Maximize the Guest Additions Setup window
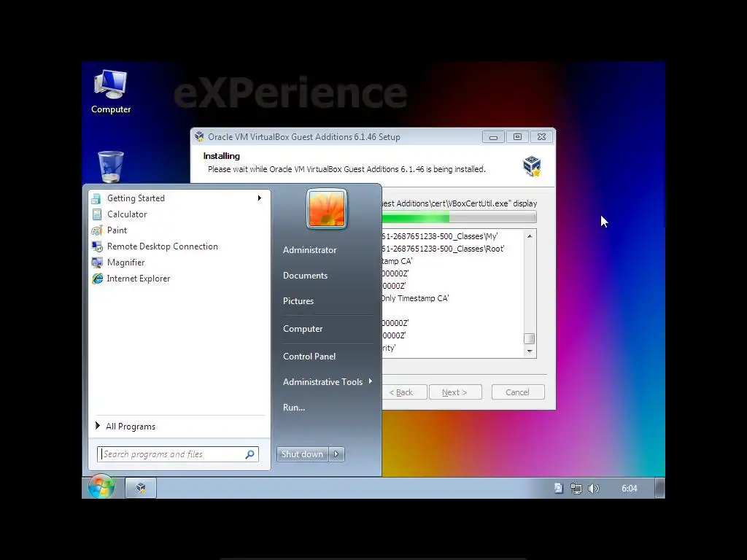747x560 pixels. tap(517, 137)
